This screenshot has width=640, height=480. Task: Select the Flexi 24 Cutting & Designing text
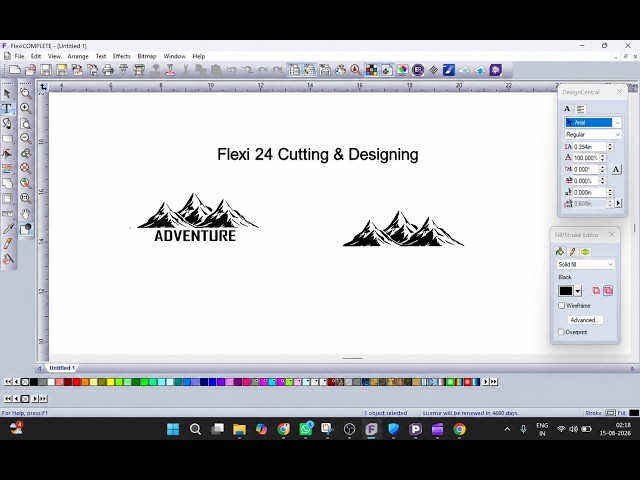tap(318, 155)
